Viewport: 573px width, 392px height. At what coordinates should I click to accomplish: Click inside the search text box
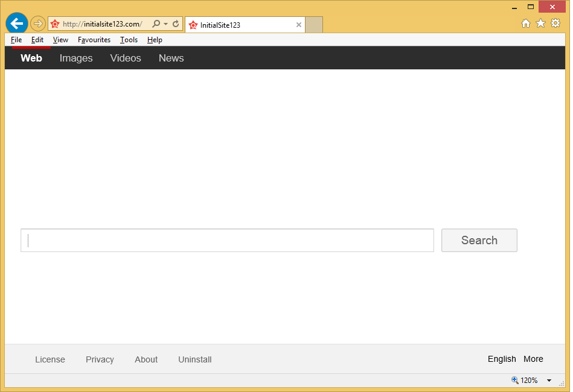coord(227,240)
